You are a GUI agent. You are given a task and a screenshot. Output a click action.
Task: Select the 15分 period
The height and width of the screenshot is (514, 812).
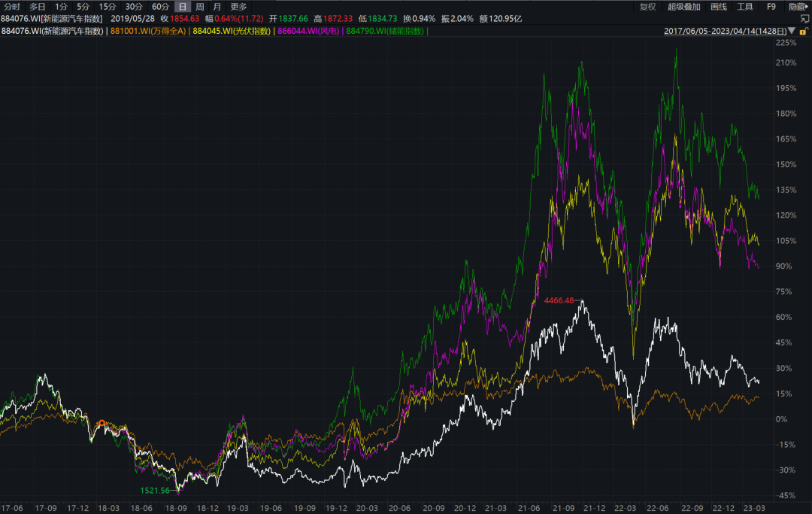point(108,6)
